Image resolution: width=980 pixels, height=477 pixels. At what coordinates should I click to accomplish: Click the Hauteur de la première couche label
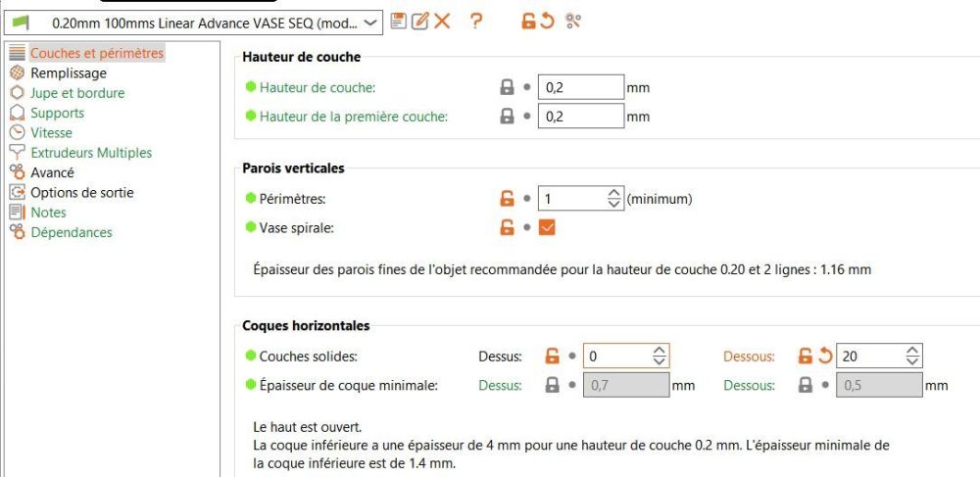(353, 117)
